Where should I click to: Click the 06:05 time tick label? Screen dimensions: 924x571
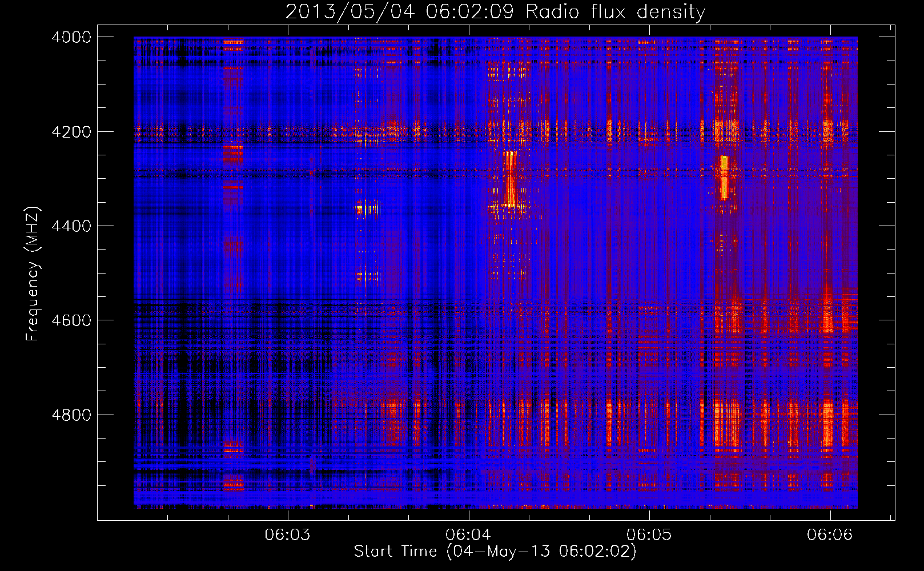point(649,534)
